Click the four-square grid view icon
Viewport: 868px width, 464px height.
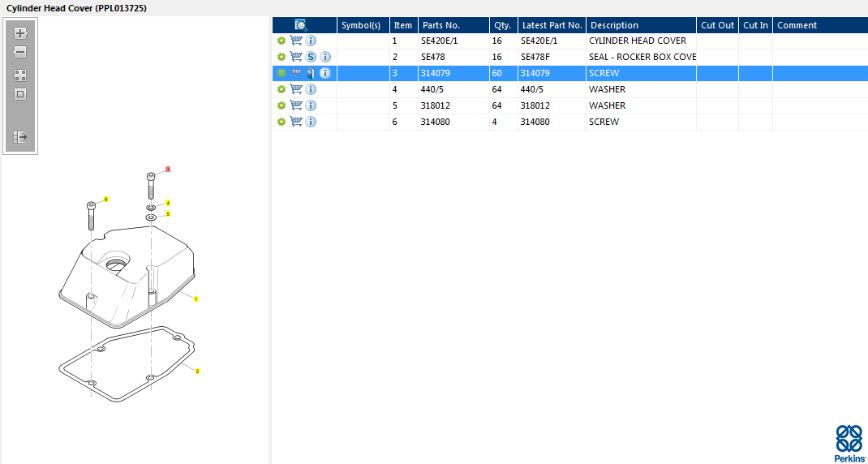[x=20, y=75]
